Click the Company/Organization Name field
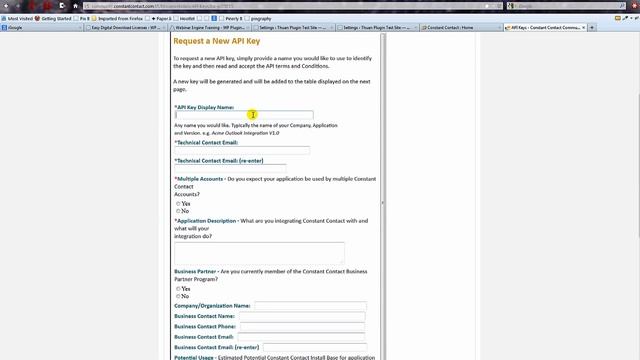 (x=310, y=306)
